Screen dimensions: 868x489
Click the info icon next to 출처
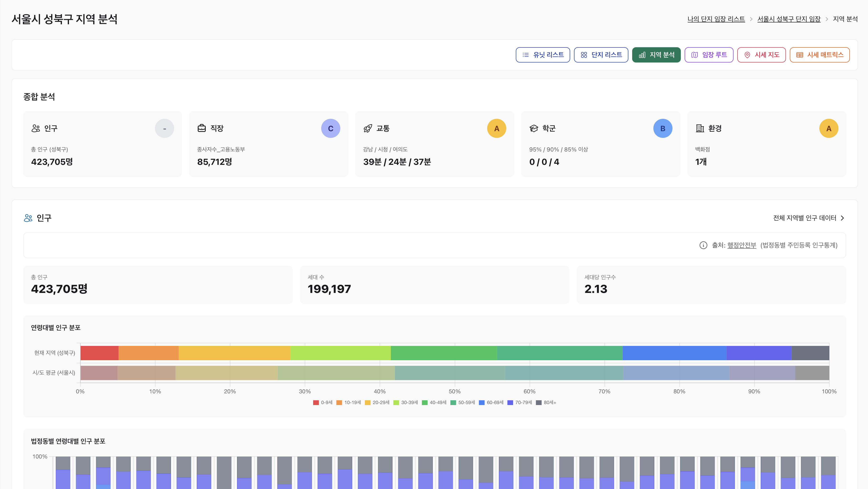(703, 245)
